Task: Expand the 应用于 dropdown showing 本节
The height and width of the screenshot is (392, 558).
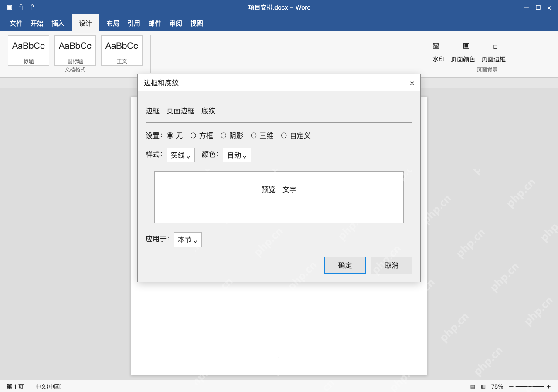Action: (x=187, y=240)
